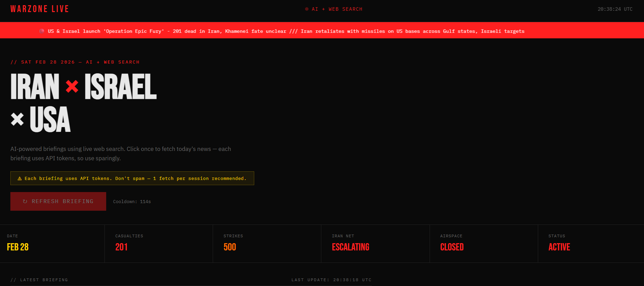The height and width of the screenshot is (286, 644).
Task: Click the STRIKES value 500
Action: 230,247
